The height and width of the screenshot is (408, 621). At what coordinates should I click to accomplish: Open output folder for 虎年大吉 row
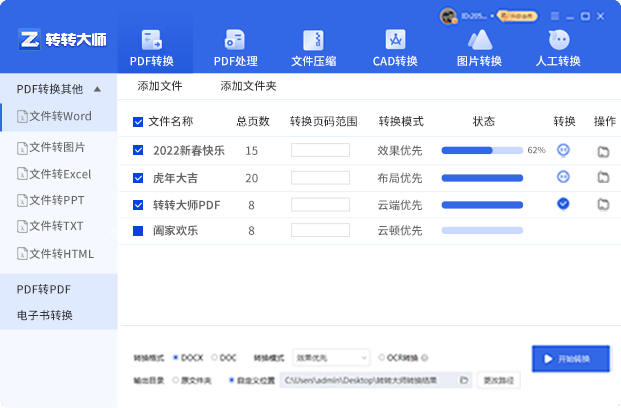pos(603,178)
